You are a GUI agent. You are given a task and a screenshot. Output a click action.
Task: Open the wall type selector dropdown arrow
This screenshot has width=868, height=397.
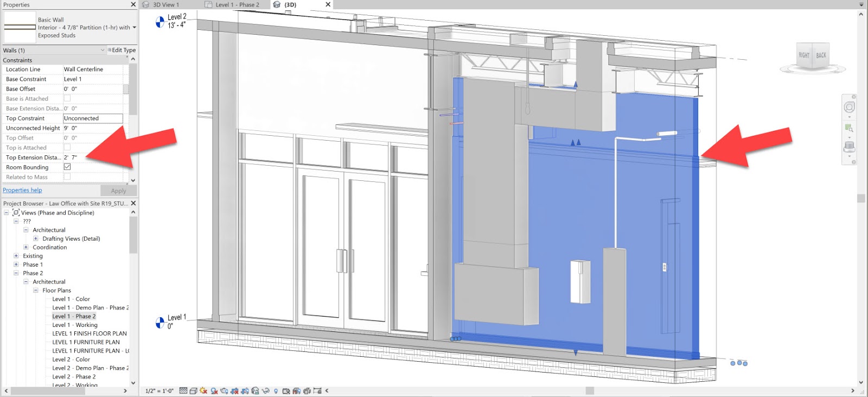click(x=134, y=27)
